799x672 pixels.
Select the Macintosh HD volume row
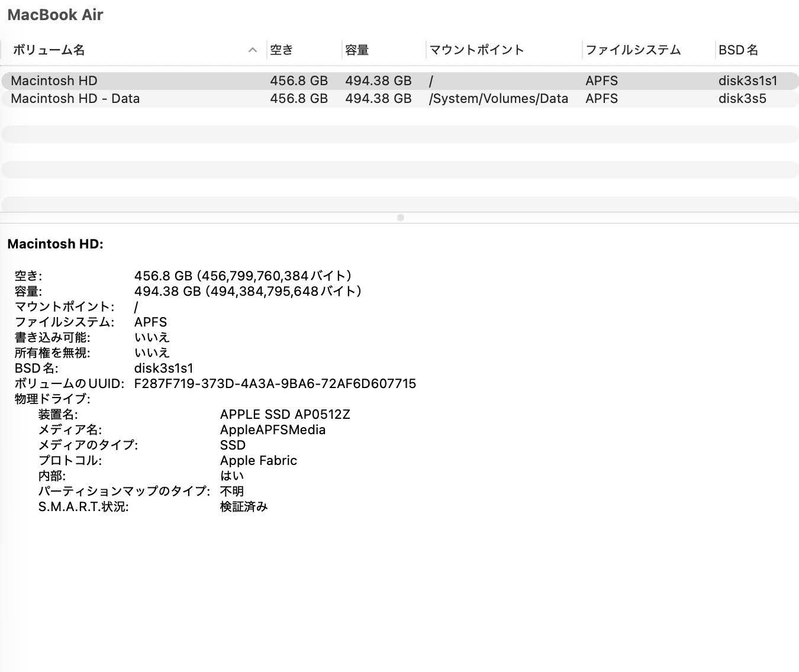click(x=399, y=81)
